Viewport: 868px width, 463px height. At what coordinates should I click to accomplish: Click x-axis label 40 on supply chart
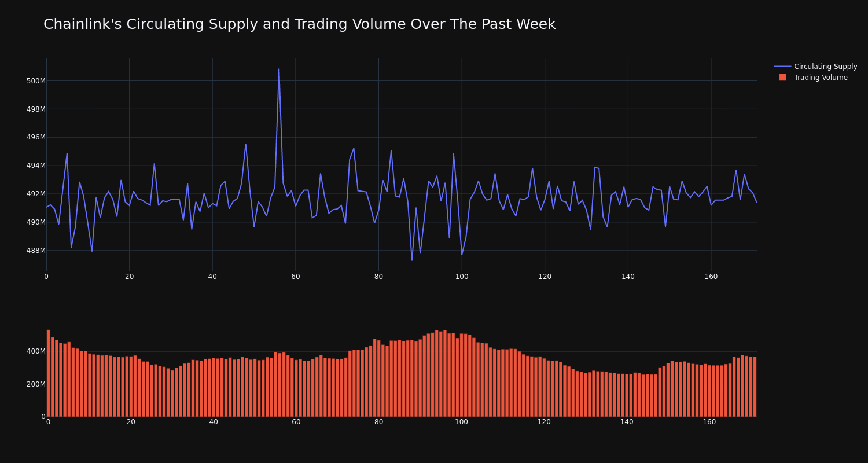click(212, 277)
